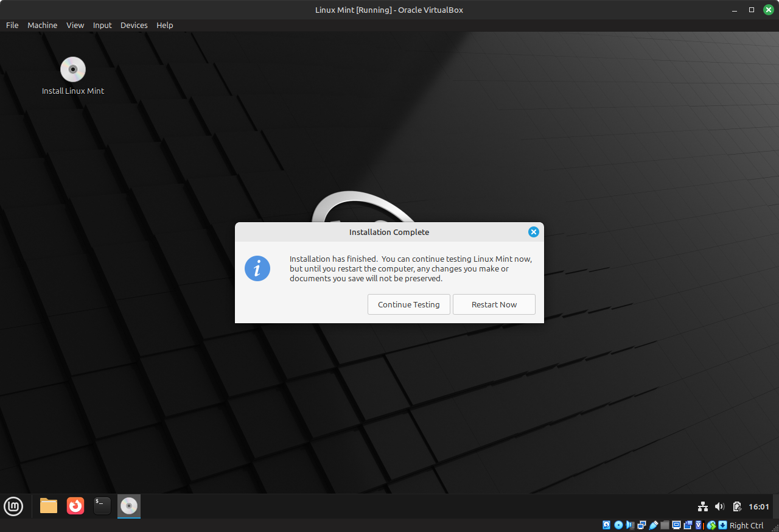Open the 16:01 clock calendar
Image resolution: width=779 pixels, height=532 pixels.
759,506
